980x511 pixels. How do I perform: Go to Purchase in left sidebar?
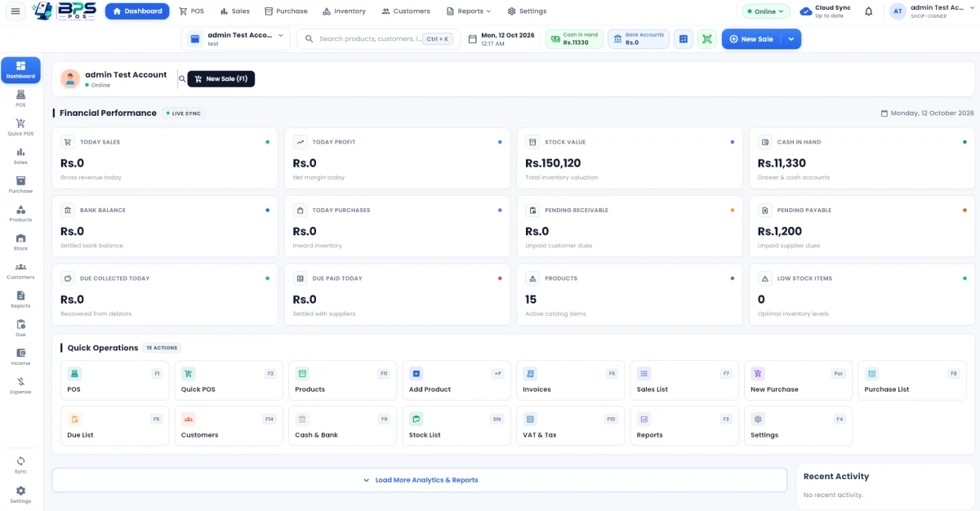coord(20,185)
